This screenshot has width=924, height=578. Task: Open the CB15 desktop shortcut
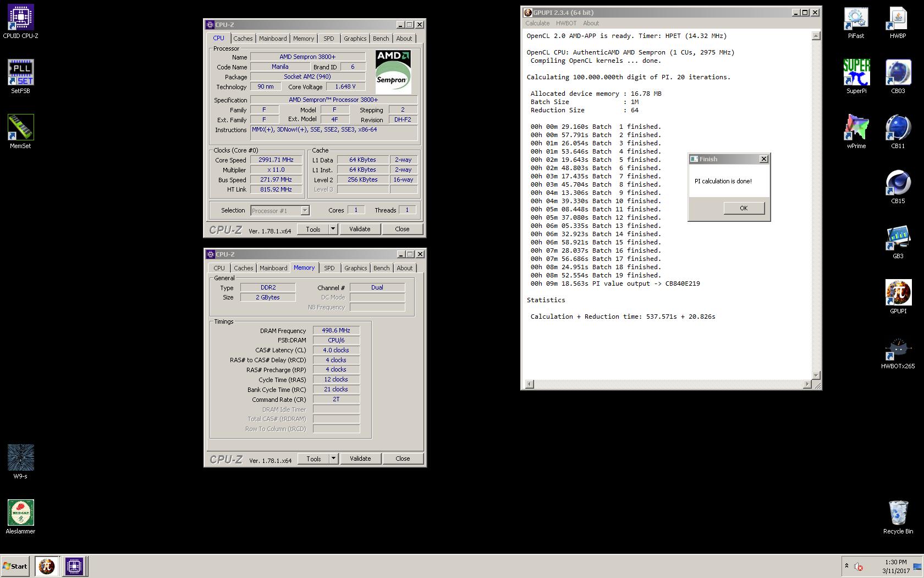point(898,187)
